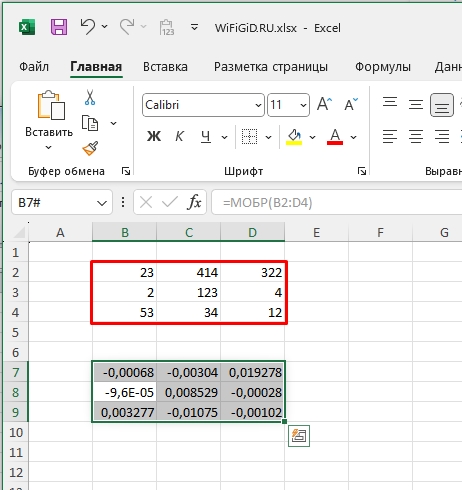
Task: Expand the Calibri font list arrow
Action: click(x=258, y=105)
